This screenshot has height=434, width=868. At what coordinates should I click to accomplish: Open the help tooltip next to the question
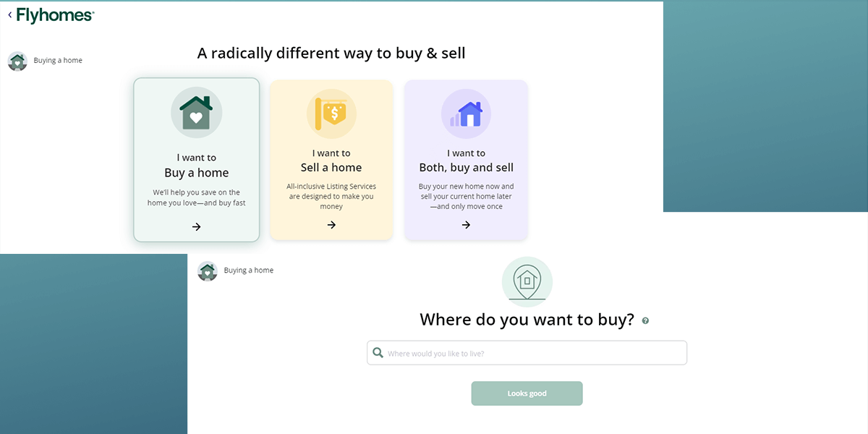(x=646, y=320)
